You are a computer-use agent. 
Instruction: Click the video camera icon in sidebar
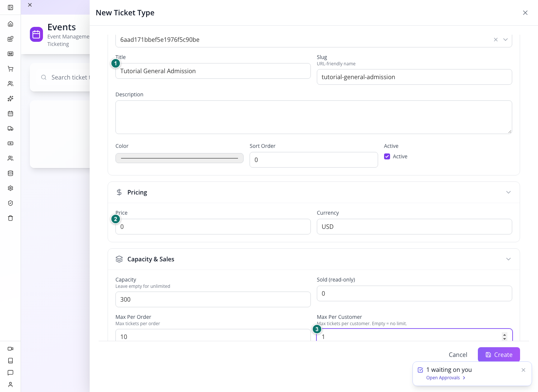coord(10,349)
